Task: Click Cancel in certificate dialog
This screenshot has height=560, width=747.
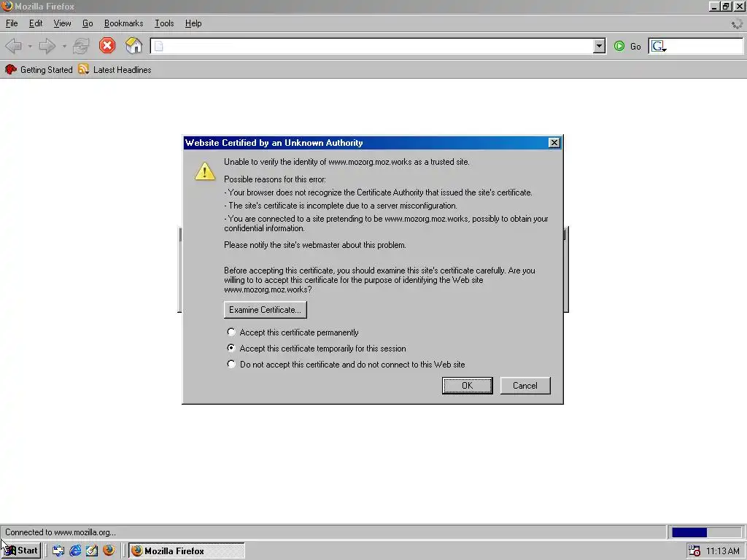Action: point(525,386)
